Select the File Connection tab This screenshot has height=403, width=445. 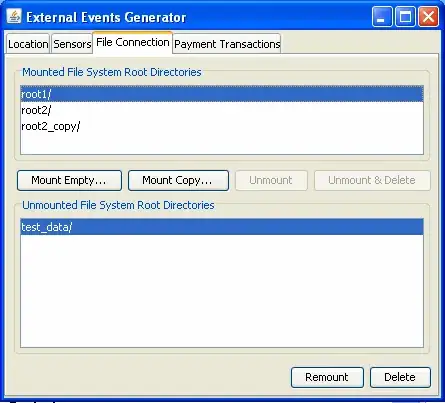pos(133,42)
